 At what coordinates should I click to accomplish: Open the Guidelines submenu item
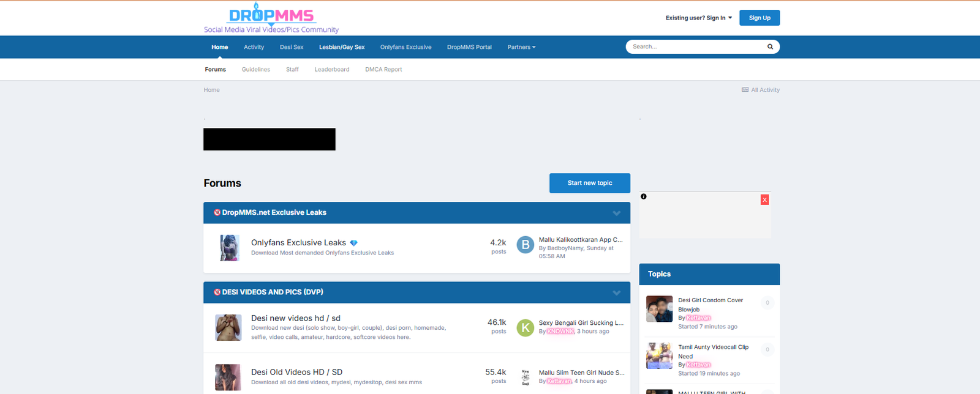(x=255, y=70)
